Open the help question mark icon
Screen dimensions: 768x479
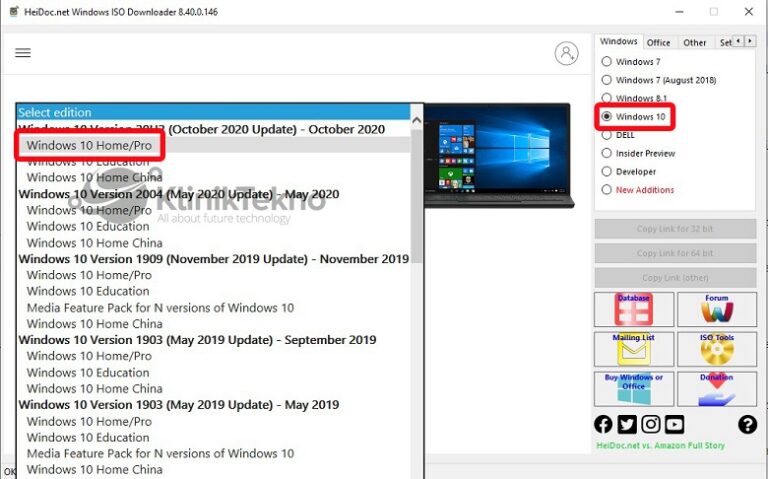pyautogui.click(x=747, y=424)
